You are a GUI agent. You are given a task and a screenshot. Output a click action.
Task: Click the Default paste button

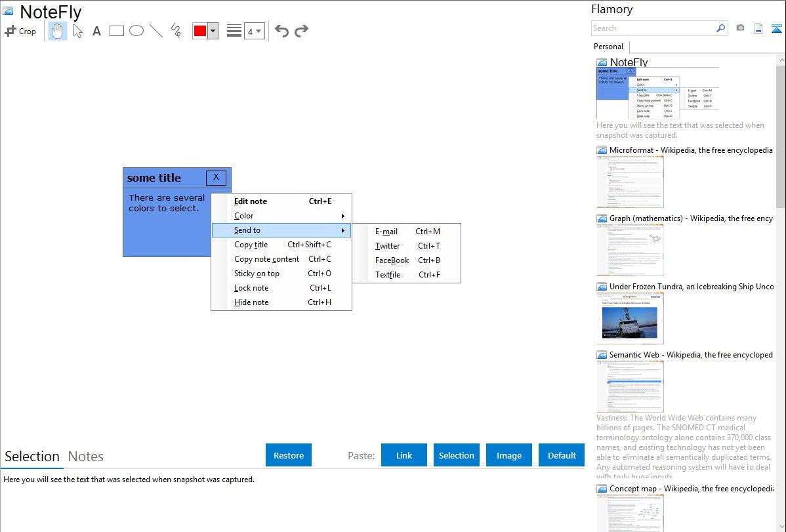coord(562,455)
